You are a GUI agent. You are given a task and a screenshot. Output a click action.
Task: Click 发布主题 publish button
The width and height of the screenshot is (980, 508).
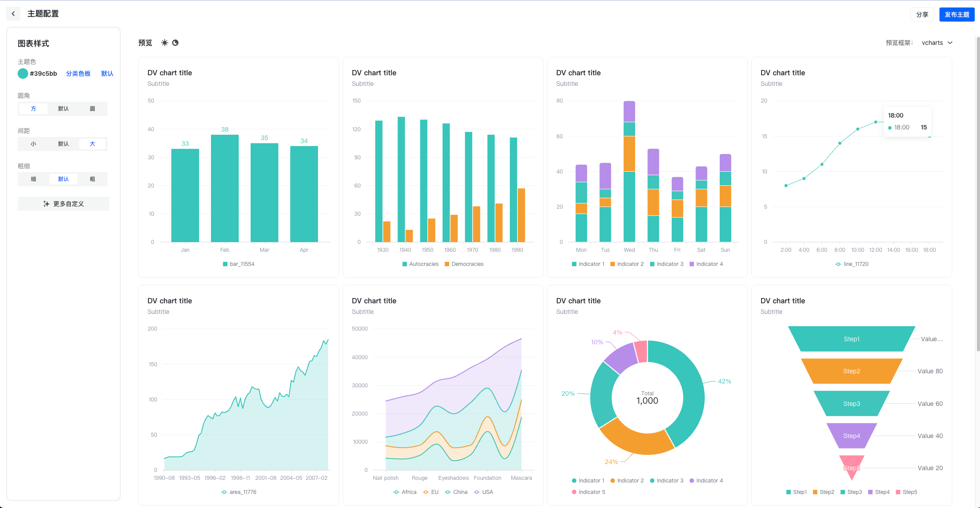957,15
